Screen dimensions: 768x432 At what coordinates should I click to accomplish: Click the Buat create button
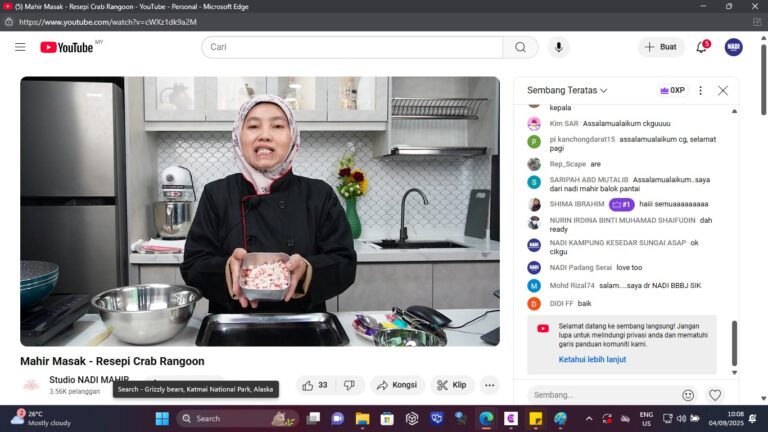[661, 47]
